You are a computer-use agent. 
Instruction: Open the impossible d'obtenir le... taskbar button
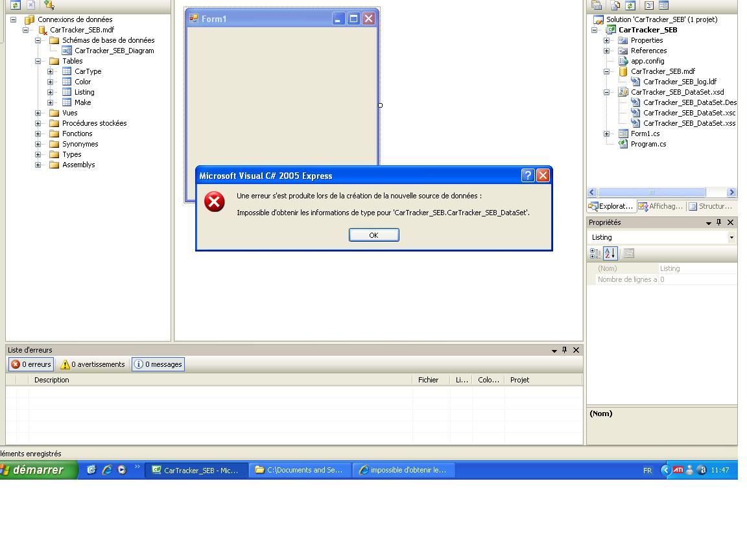tap(403, 470)
